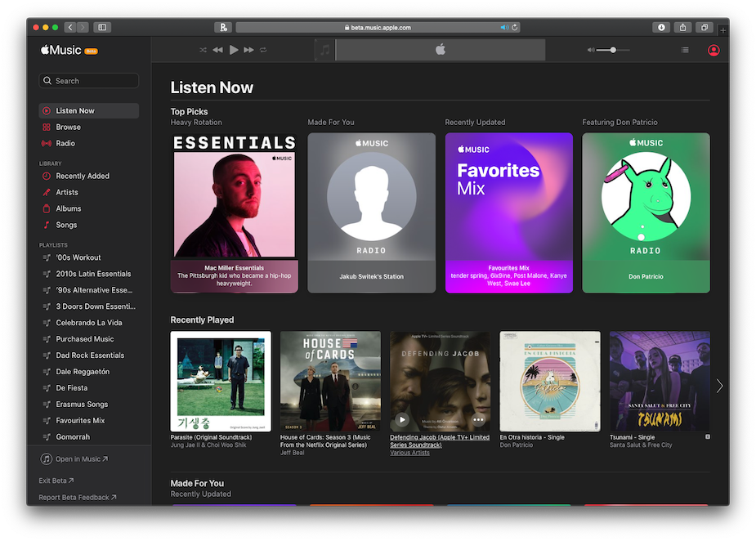This screenshot has width=756, height=541.
Task: Add a new Safari tab
Action: [722, 30]
